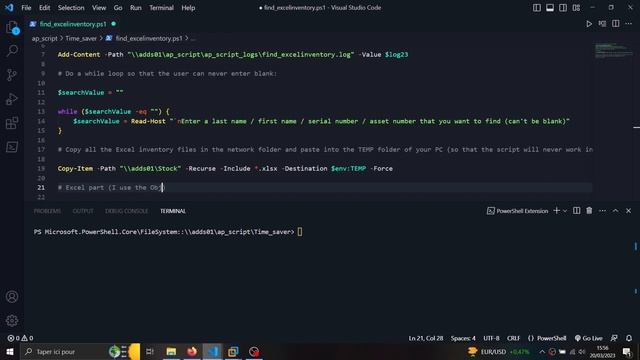Maximize panel size with chevron up

616,211
